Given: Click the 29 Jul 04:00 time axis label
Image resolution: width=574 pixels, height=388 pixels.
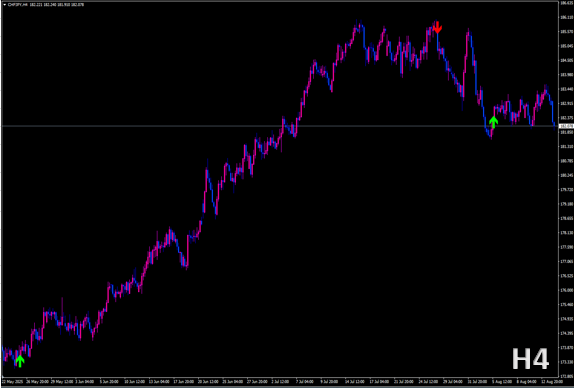Looking at the screenshot, I should click(452, 381).
